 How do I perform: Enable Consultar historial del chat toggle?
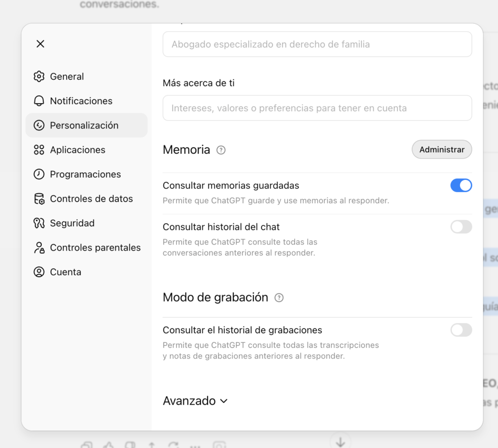click(461, 227)
